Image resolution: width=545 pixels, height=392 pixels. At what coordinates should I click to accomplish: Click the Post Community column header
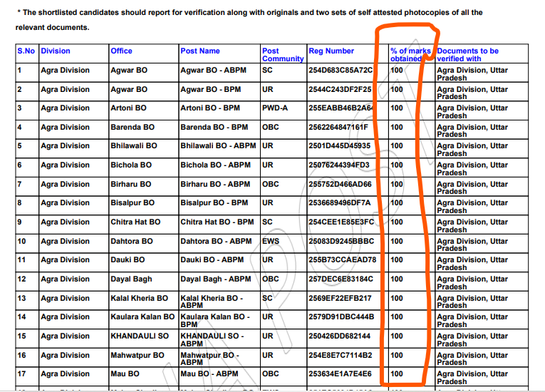click(x=282, y=55)
